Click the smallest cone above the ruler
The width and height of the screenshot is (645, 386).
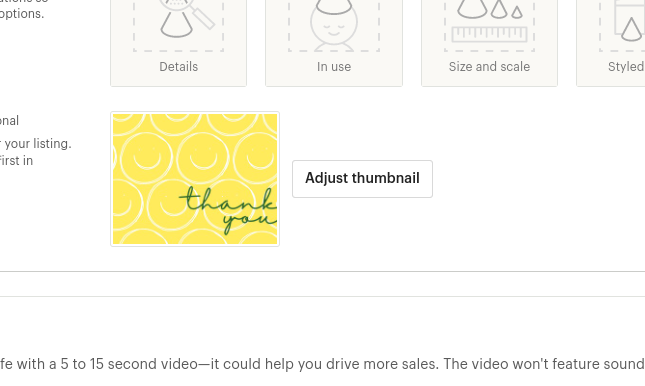click(x=517, y=12)
